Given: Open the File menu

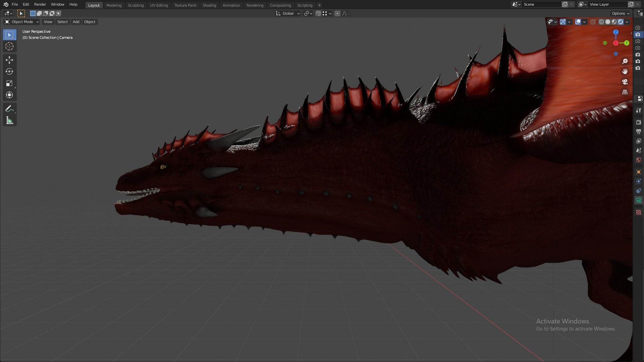Looking at the screenshot, I should click(15, 4).
